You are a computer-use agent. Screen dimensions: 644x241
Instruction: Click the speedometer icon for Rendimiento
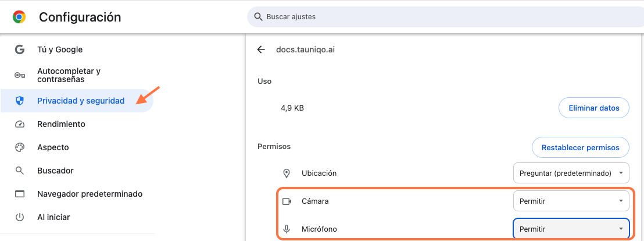pyautogui.click(x=20, y=124)
